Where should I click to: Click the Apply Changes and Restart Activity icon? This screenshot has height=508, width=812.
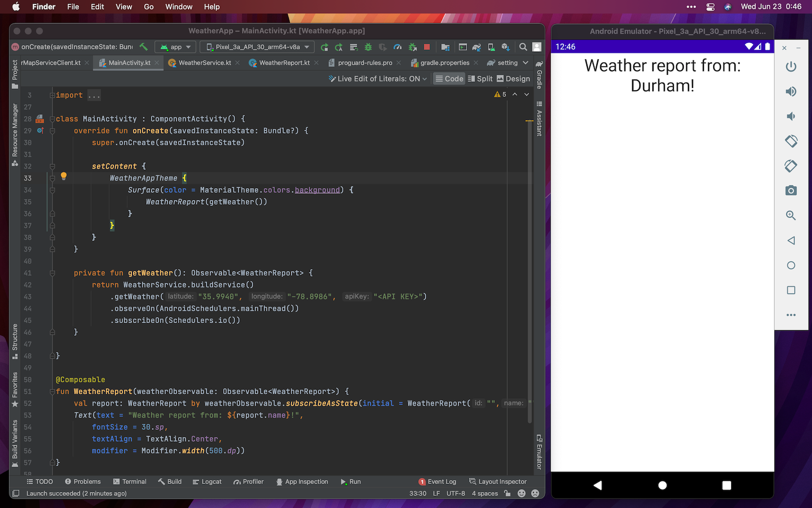339,47
